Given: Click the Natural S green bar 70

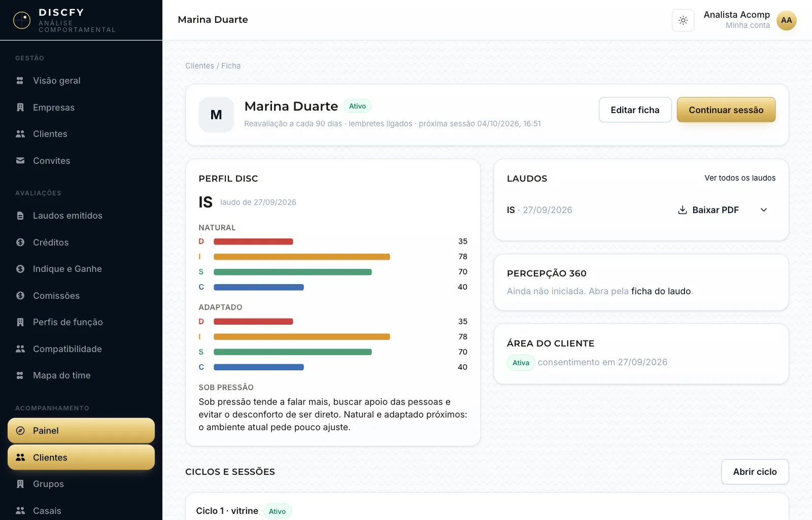Looking at the screenshot, I should point(293,272).
